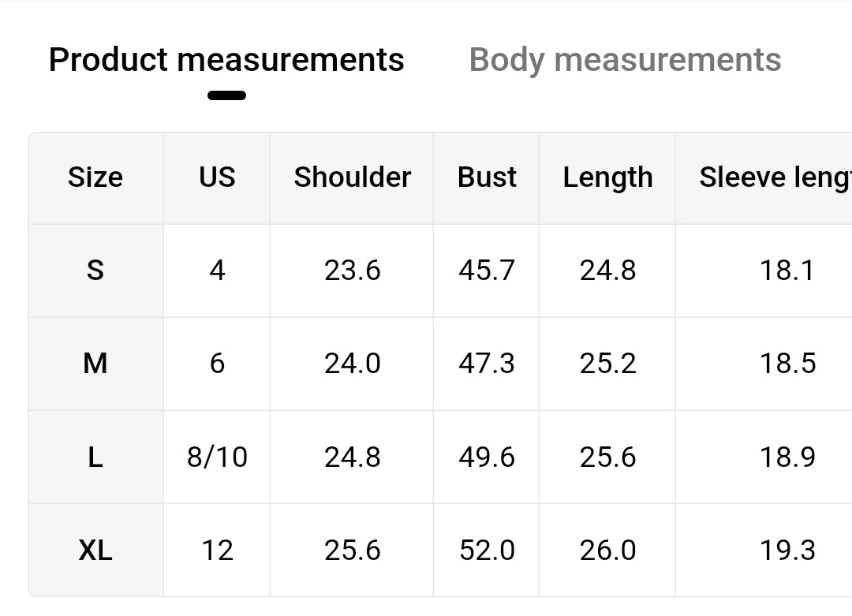
Task: Select the 26.0 length cell for XL
Action: (x=607, y=550)
